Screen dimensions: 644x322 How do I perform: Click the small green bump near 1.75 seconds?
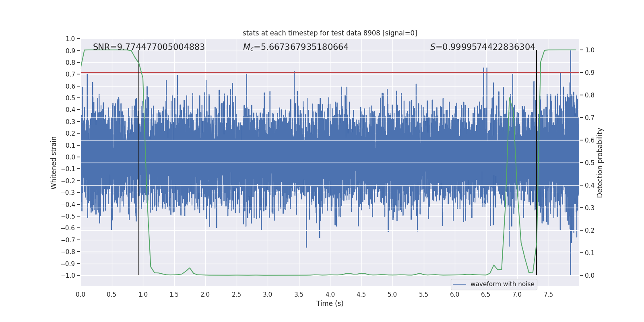[190, 268]
